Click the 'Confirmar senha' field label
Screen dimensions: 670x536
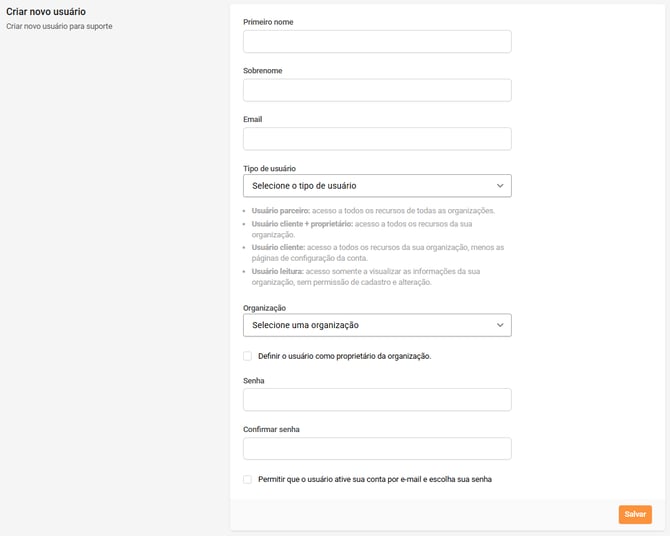[271, 429]
